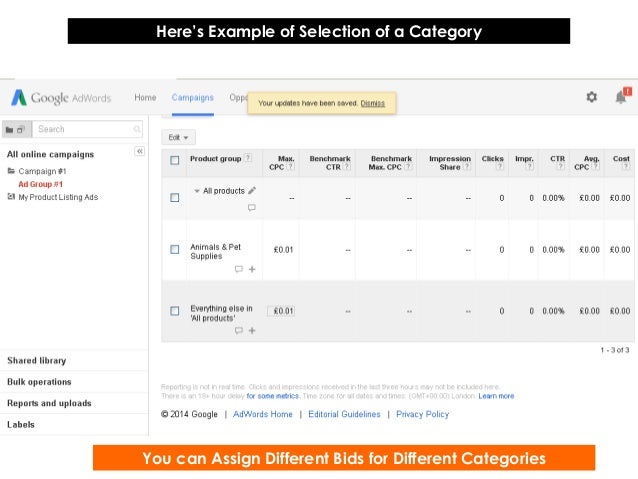Open Editorial Guidelines link

(344, 414)
